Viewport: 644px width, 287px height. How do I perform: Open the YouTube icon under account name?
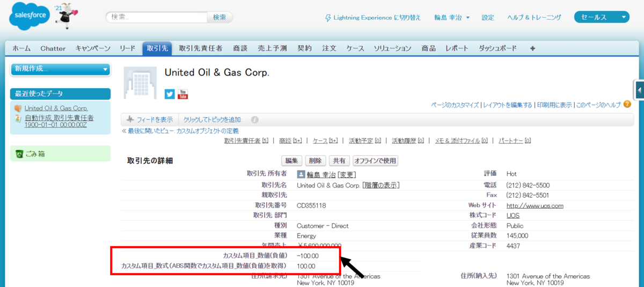[182, 94]
